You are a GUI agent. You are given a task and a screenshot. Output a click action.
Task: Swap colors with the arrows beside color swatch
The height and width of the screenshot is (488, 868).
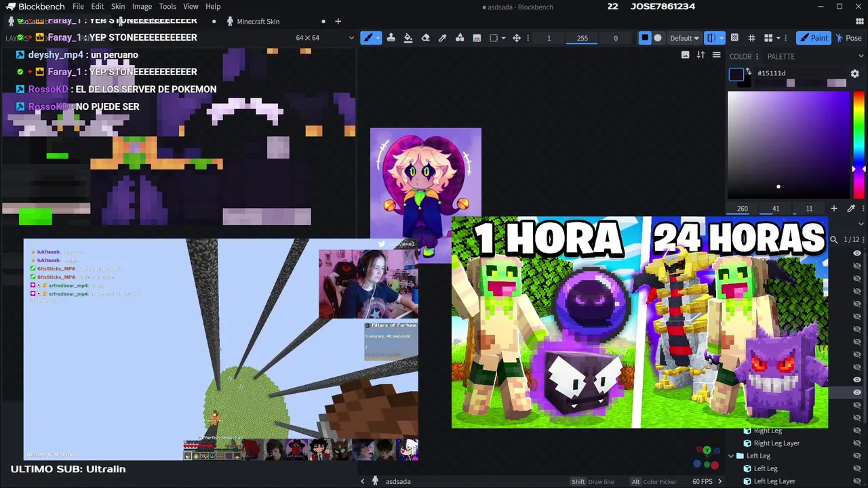pos(749,71)
